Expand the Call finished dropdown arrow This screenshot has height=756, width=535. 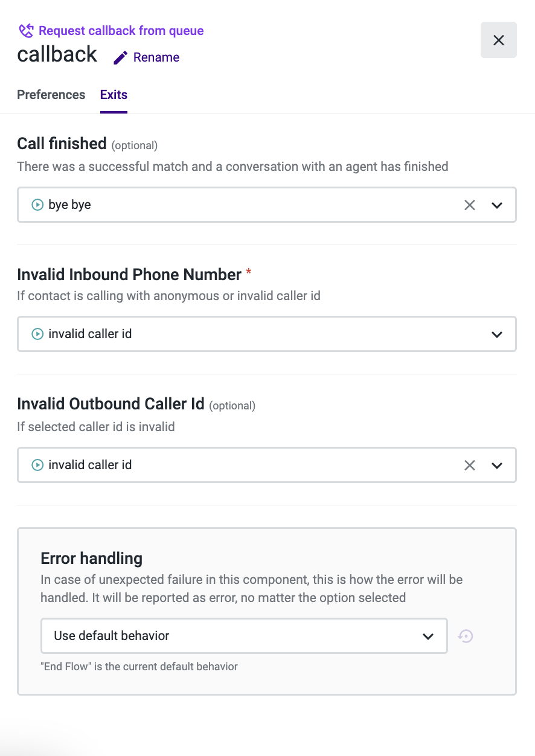pyautogui.click(x=497, y=205)
